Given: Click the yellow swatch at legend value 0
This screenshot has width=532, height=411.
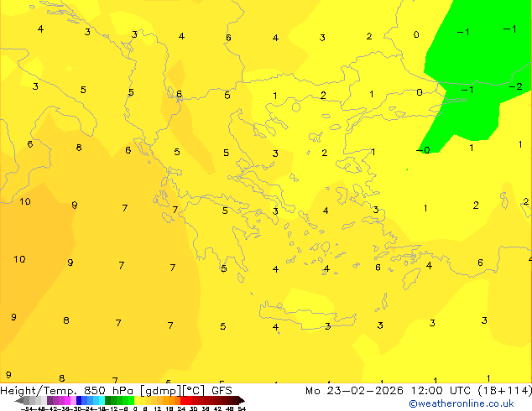Looking at the screenshot, I should click(x=137, y=400).
